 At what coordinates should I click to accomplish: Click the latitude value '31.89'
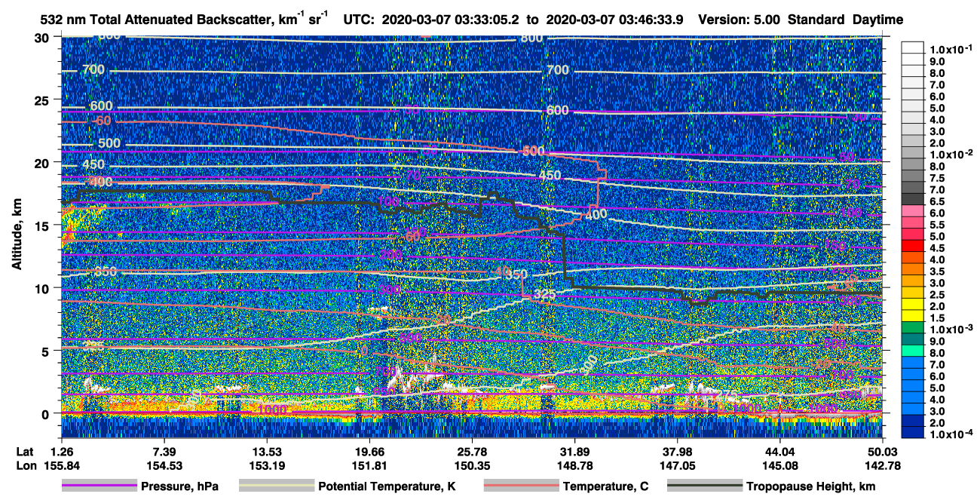point(574,451)
